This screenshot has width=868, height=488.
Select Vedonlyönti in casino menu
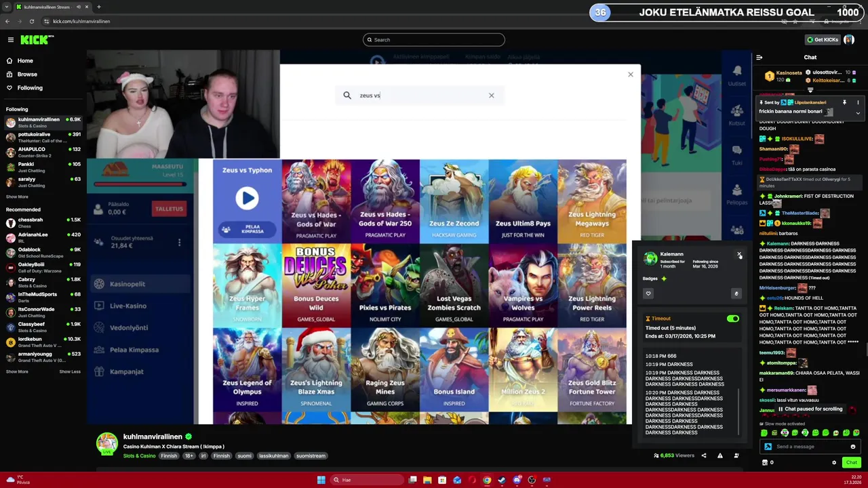pyautogui.click(x=129, y=328)
